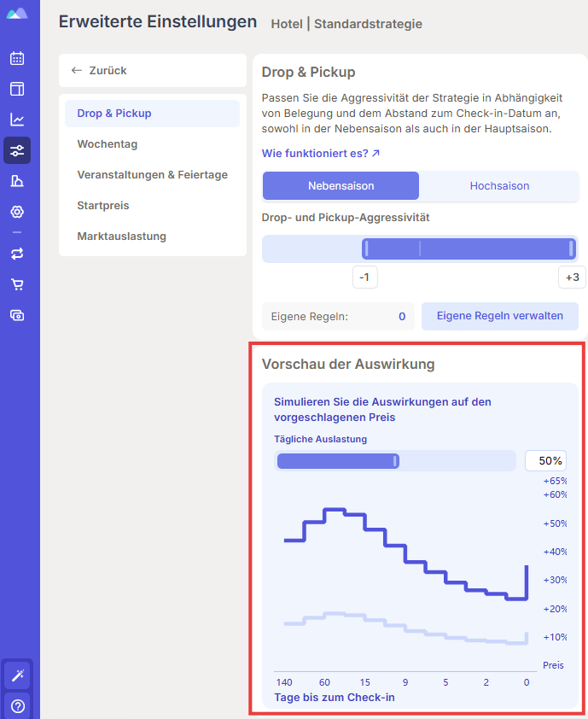588x719 pixels.
Task: Open the layout panel icon in sidebar
Action: click(17, 89)
